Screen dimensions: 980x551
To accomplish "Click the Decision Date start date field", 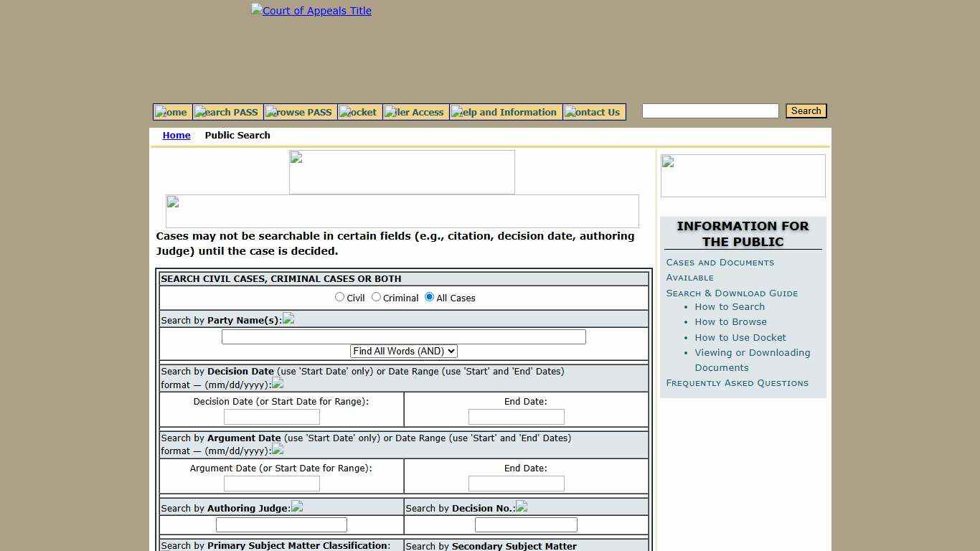I will pyautogui.click(x=271, y=416).
